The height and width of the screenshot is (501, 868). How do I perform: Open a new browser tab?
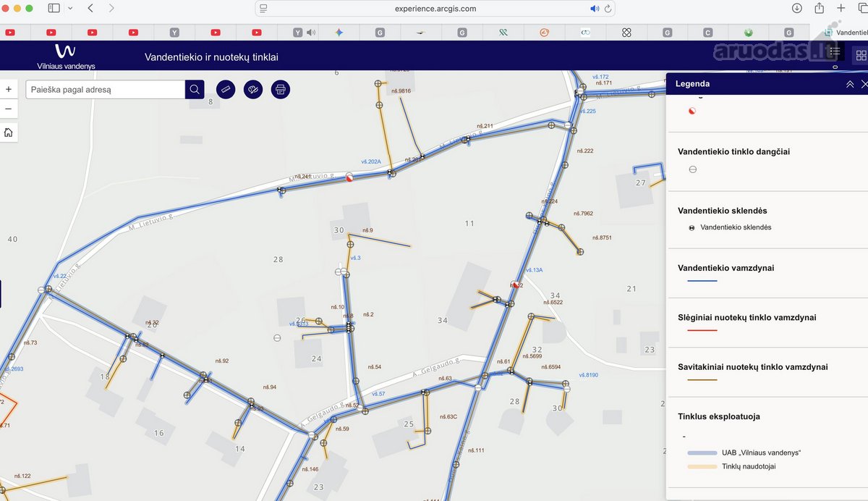[x=841, y=8]
